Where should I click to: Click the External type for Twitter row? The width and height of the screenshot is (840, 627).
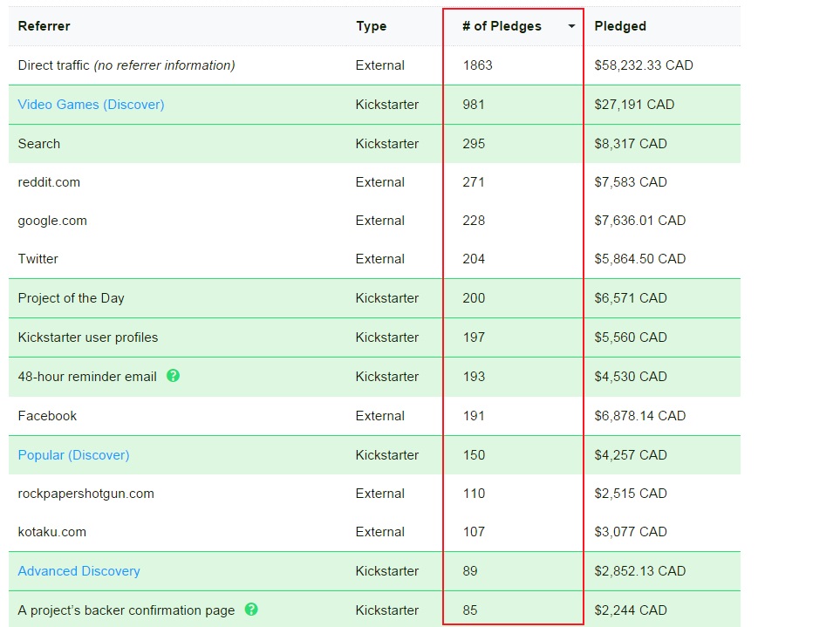[x=379, y=259]
